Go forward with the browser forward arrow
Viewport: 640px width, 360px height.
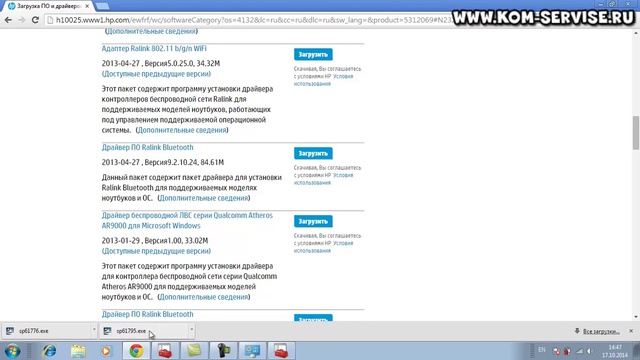[x=22, y=20]
